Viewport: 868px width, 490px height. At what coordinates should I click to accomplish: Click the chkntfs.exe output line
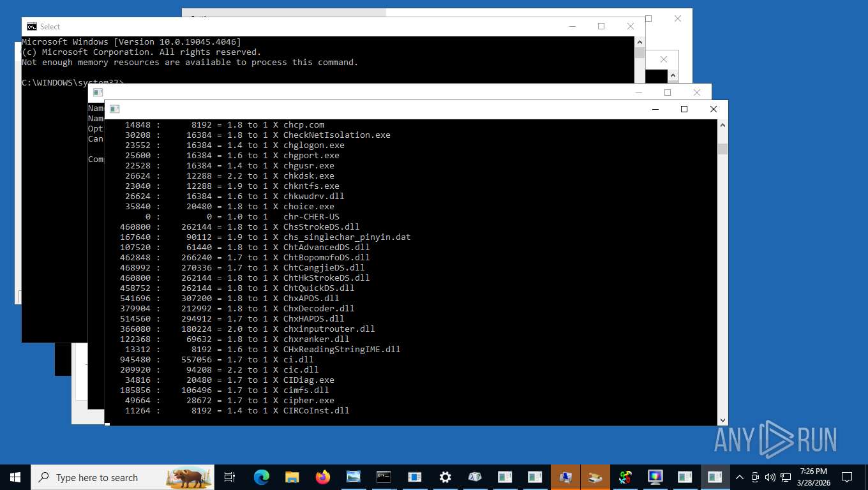tap(232, 186)
